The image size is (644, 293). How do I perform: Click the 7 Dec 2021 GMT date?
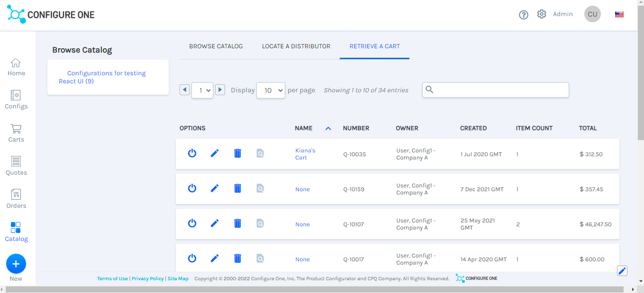click(x=482, y=189)
